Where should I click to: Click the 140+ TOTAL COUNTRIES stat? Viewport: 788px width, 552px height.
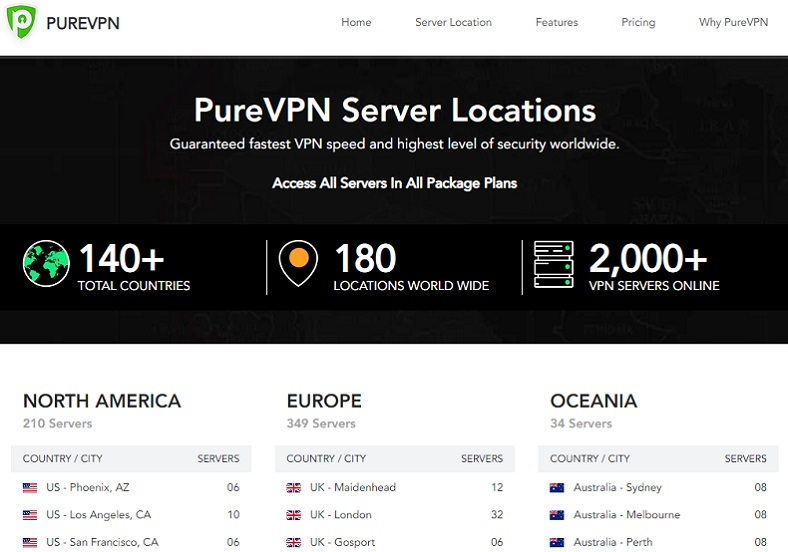(x=134, y=266)
